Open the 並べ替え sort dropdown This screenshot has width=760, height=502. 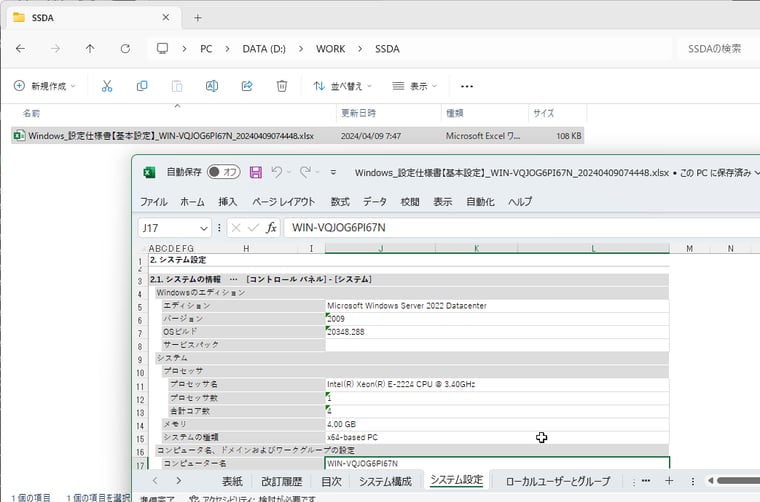tap(342, 86)
